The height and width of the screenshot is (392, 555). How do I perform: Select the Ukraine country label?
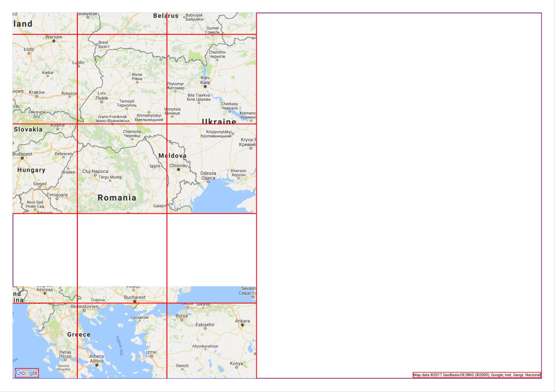click(x=219, y=121)
